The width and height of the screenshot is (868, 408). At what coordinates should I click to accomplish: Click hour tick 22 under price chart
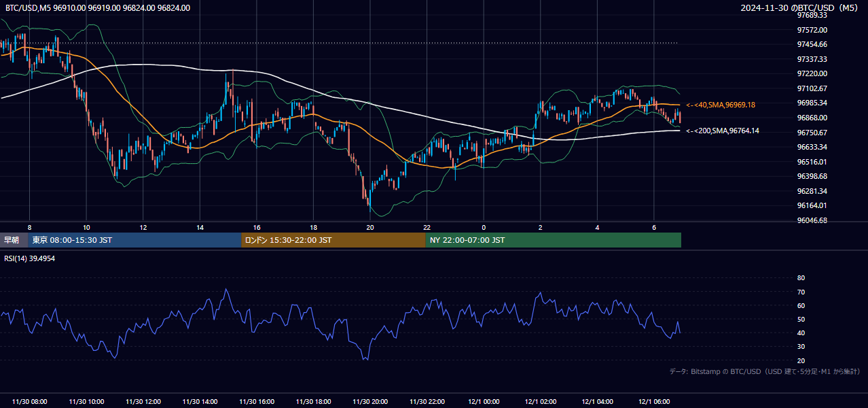coord(427,227)
